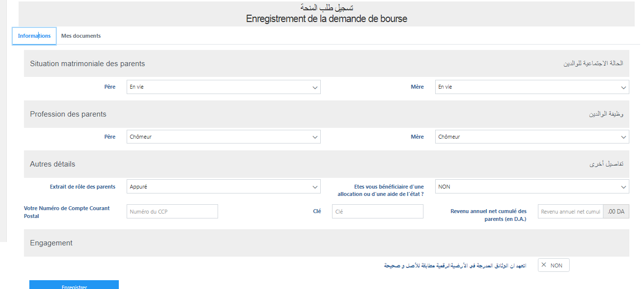This screenshot has height=289, width=644.
Task: Open Extrait de rôle des parents dropdown
Action: click(x=223, y=187)
